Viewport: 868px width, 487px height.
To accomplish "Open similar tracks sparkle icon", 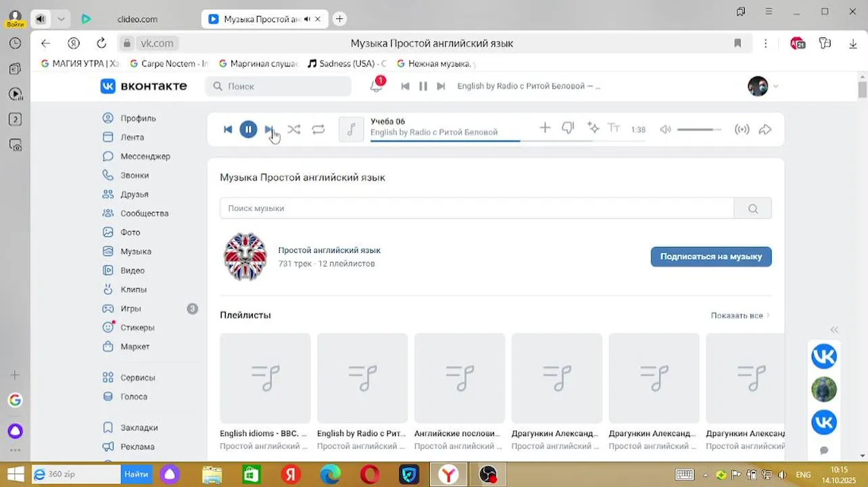I will pyautogui.click(x=593, y=127).
